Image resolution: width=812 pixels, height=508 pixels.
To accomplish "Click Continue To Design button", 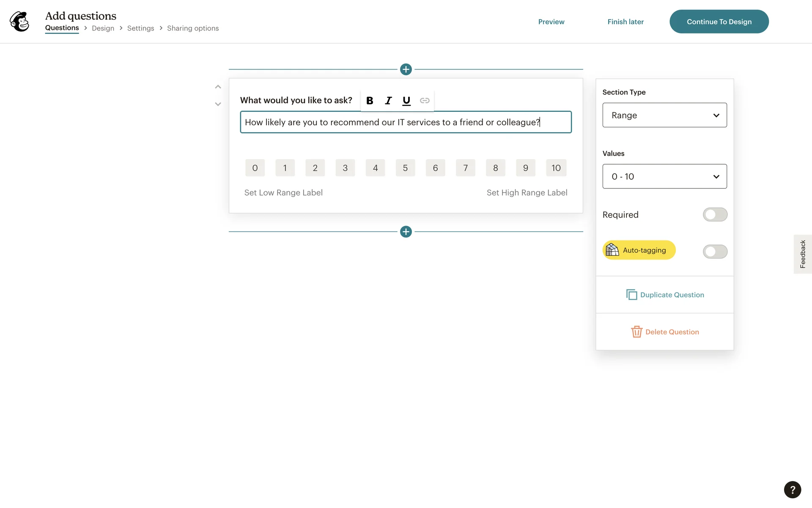I will 719,22.
